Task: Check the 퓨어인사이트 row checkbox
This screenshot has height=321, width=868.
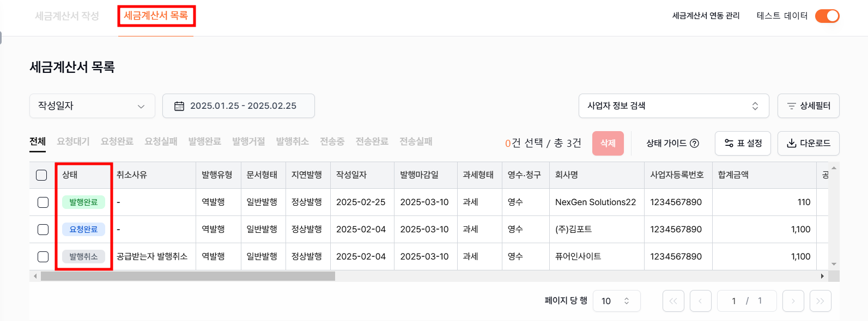Action: click(43, 257)
